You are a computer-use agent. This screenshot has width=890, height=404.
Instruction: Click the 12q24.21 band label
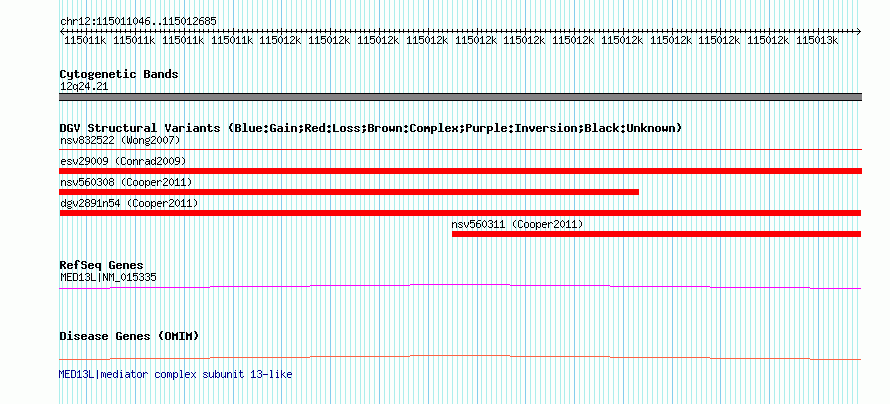pyautogui.click(x=84, y=87)
